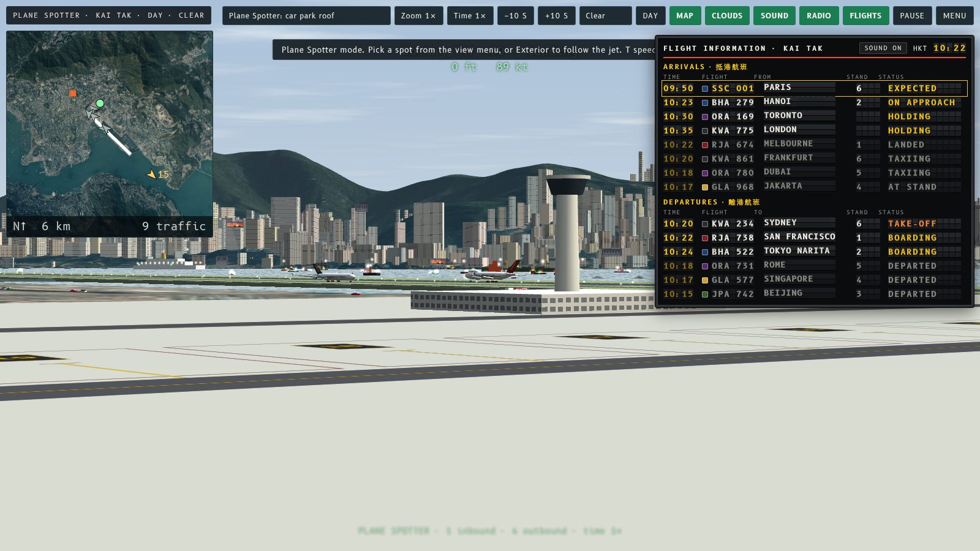The image size is (980, 551).
Task: Click the TORONTO arrival entry
Action: pyautogui.click(x=783, y=116)
